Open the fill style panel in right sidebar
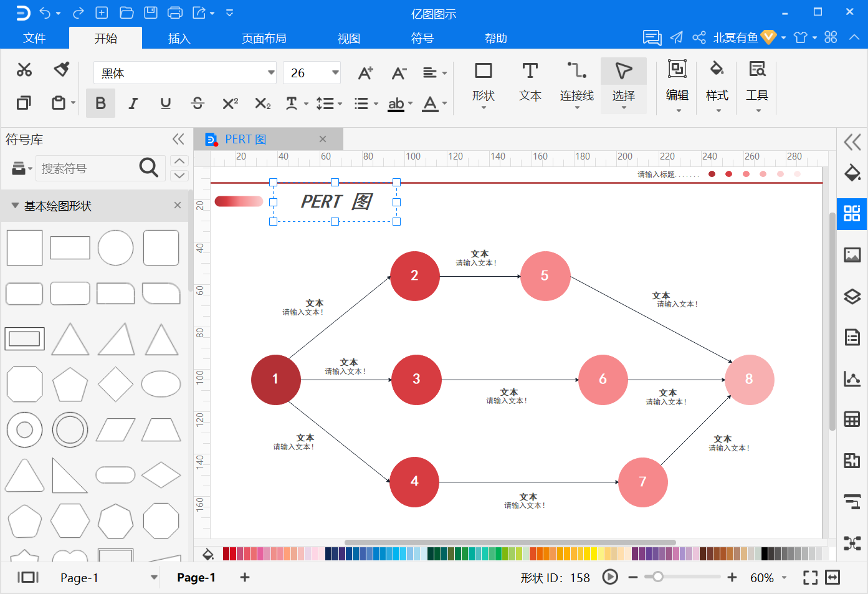868x594 pixels. click(852, 173)
